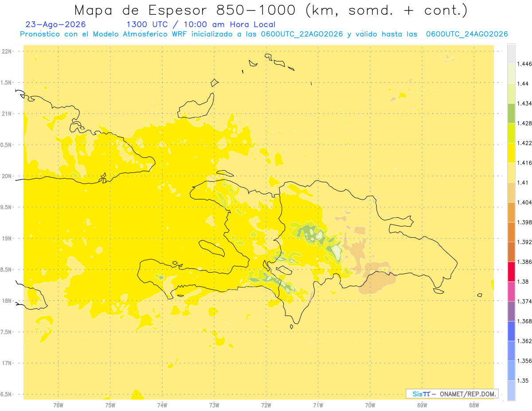Click the '1.416' legend value
The width and height of the screenshot is (532, 411).
(524, 163)
